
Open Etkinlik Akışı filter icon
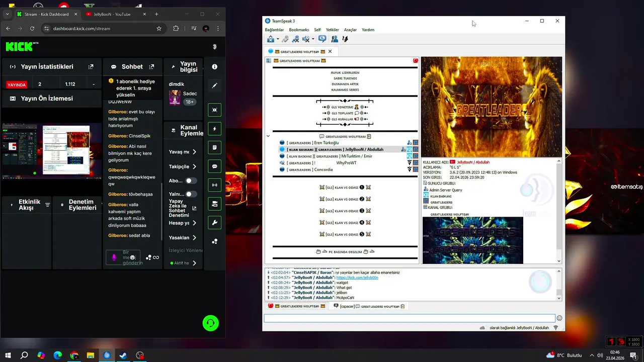(x=48, y=205)
